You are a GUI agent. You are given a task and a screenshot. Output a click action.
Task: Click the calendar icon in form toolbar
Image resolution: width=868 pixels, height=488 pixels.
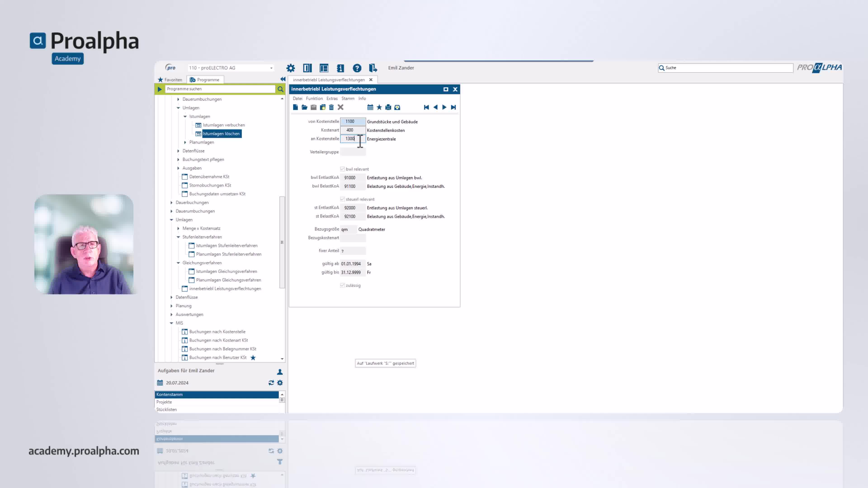pos(370,107)
